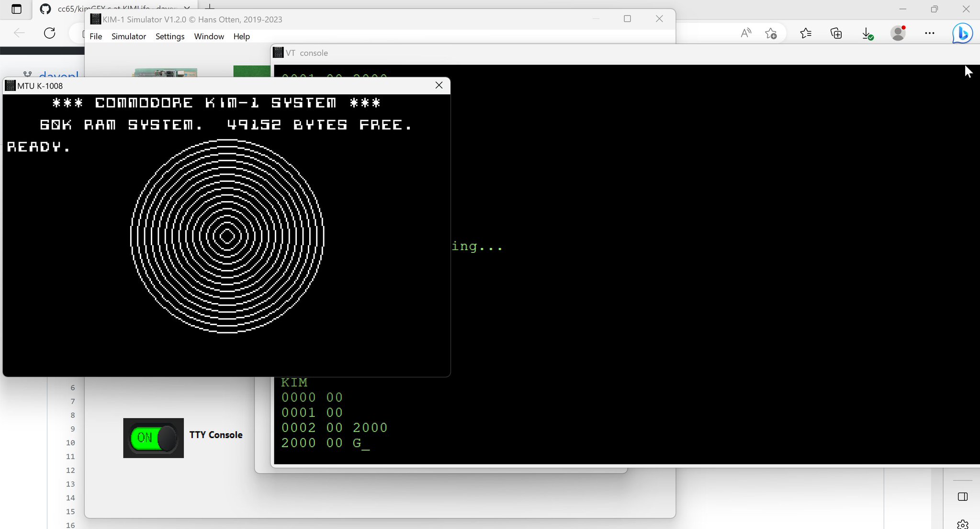Screen dimensions: 980x529
Task: Add this page to favorites
Action: point(771,33)
